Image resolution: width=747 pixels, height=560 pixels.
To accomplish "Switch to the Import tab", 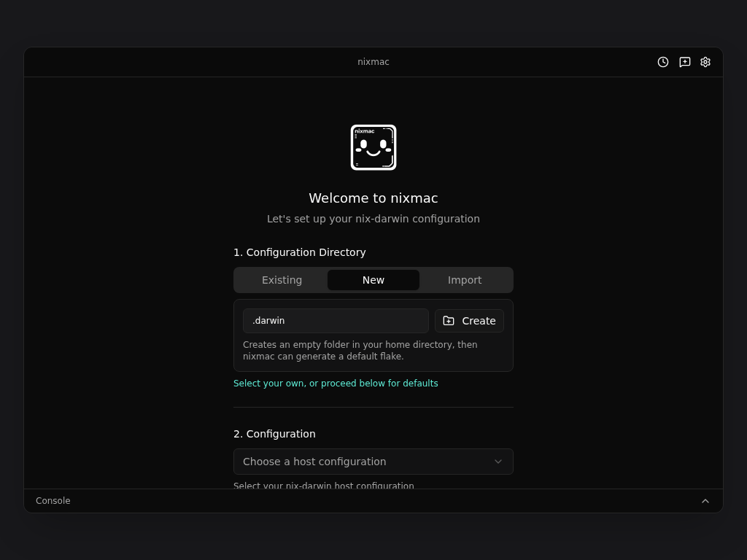I will click(465, 280).
